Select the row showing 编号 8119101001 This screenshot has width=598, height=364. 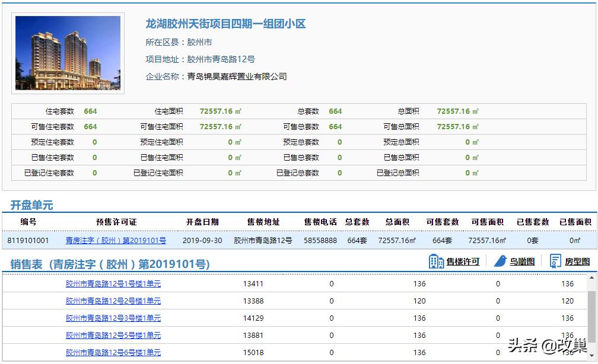pyautogui.click(x=27, y=241)
